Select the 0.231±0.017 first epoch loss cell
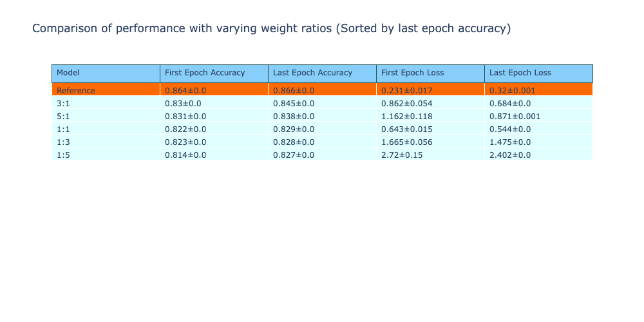This screenshot has height=322, width=644. tap(406, 90)
